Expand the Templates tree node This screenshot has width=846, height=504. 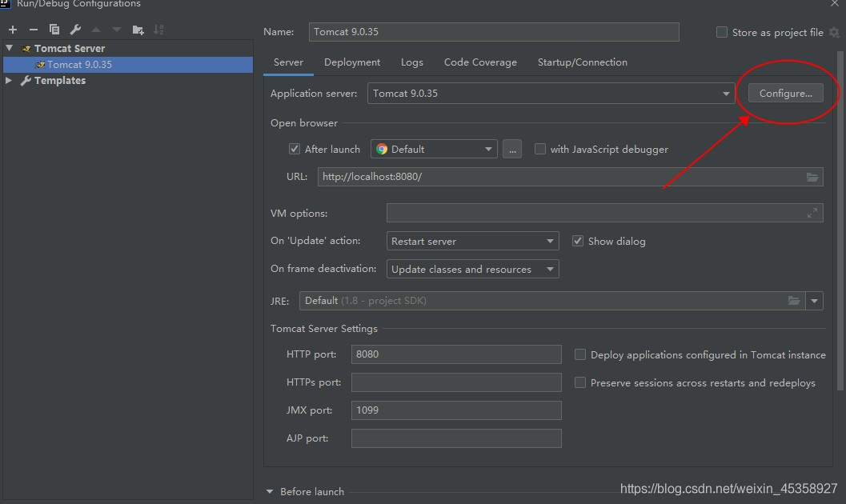pos(9,80)
